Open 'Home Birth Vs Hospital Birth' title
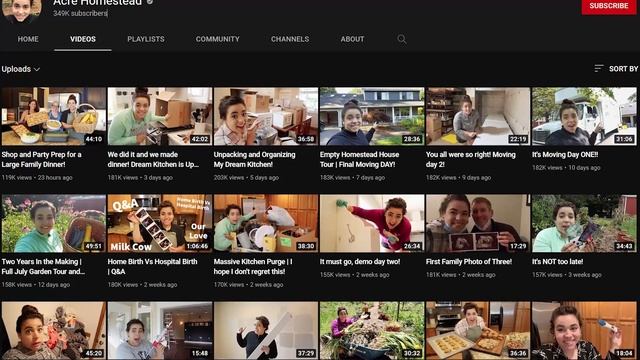 [152, 267]
